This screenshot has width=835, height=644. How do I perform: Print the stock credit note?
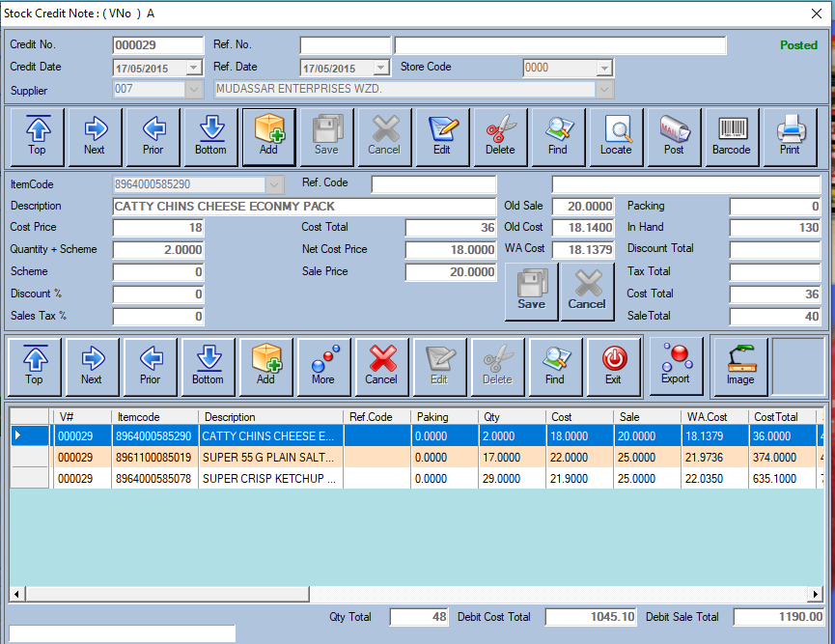click(790, 136)
